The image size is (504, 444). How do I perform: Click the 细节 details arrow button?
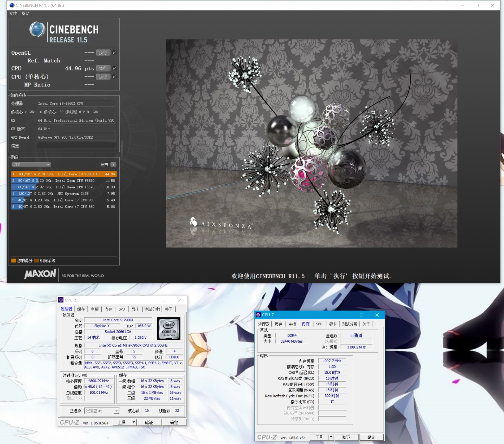tap(113, 165)
